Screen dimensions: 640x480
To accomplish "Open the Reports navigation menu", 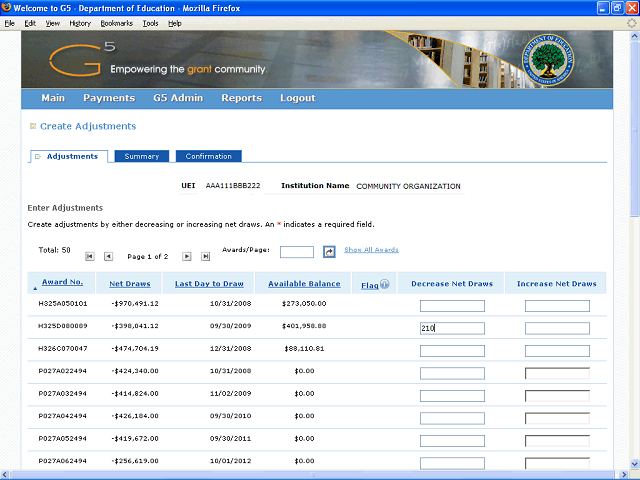I will pyautogui.click(x=241, y=98).
